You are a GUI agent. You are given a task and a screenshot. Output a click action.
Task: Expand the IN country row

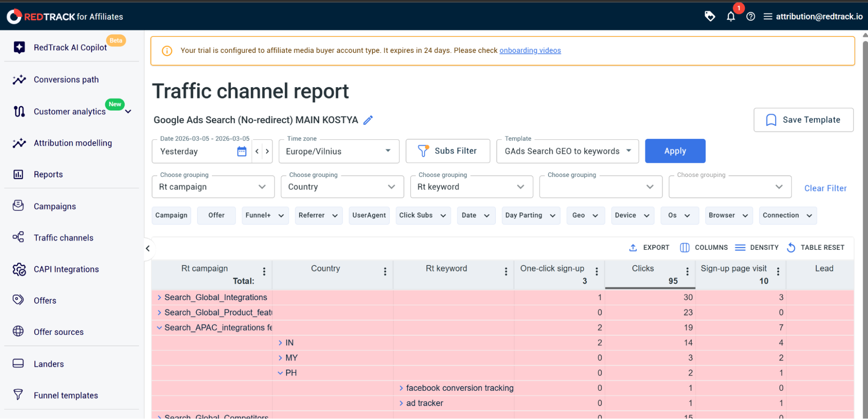click(281, 343)
